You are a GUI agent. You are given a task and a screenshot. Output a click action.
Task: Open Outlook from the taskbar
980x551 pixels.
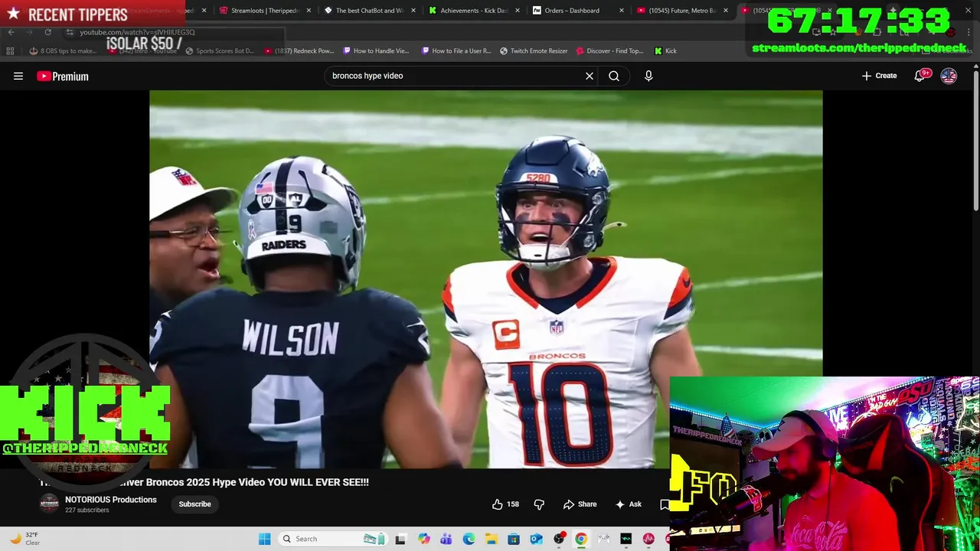coord(536,539)
